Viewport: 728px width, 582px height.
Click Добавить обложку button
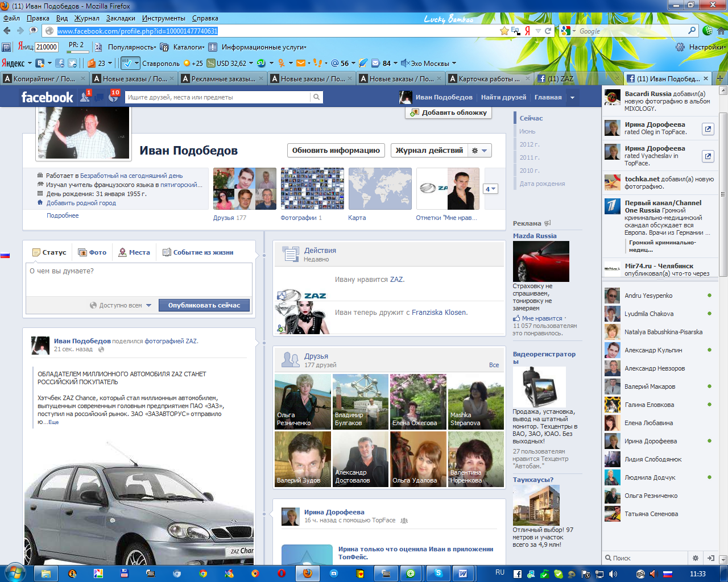pyautogui.click(x=448, y=113)
